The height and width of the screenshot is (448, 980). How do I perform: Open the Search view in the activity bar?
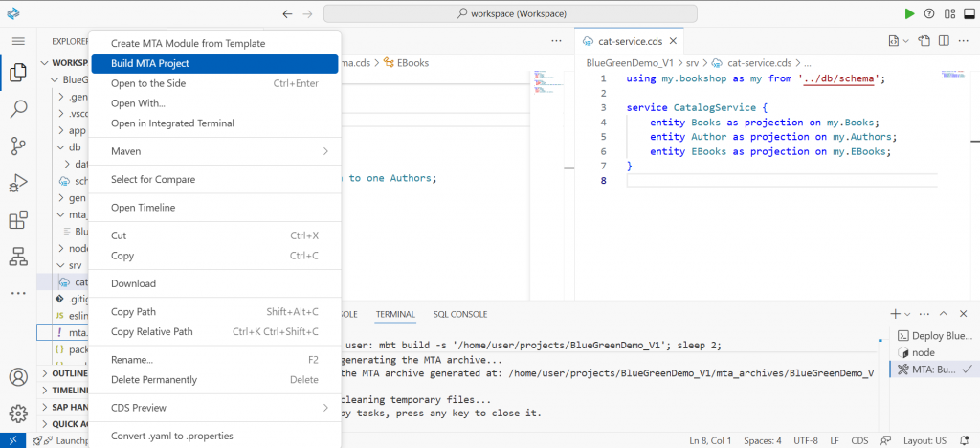pyautogui.click(x=18, y=109)
